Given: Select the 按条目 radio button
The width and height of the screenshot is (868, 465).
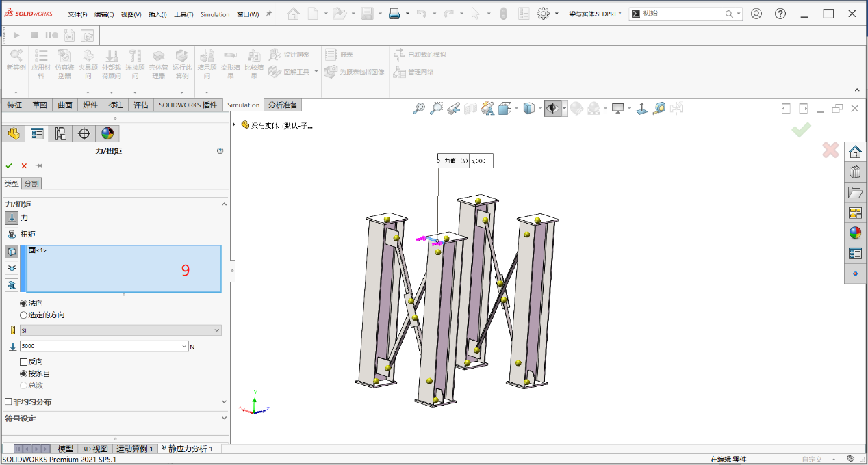Looking at the screenshot, I should (24, 374).
